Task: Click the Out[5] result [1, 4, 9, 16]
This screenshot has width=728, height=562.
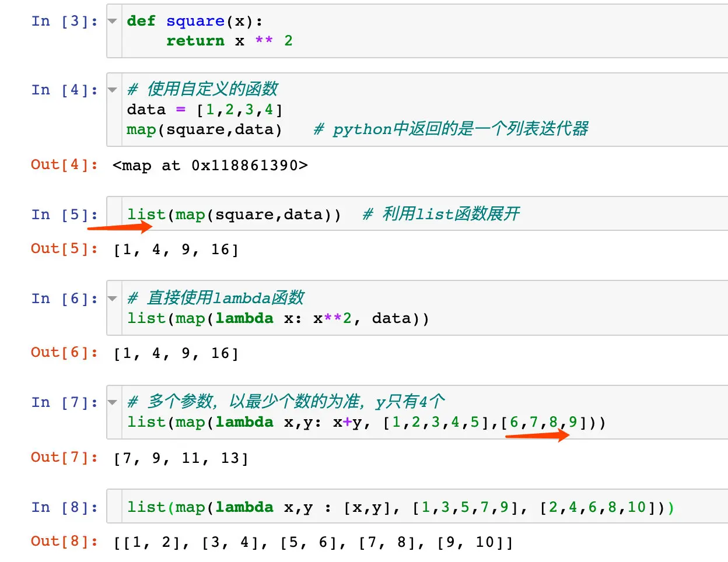Action: click(x=176, y=250)
